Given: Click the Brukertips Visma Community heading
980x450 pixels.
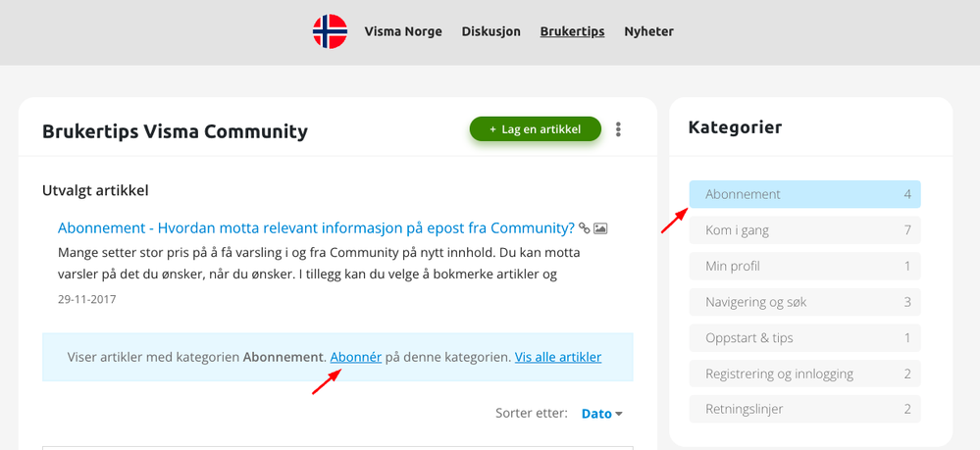Looking at the screenshot, I should coord(175,132).
